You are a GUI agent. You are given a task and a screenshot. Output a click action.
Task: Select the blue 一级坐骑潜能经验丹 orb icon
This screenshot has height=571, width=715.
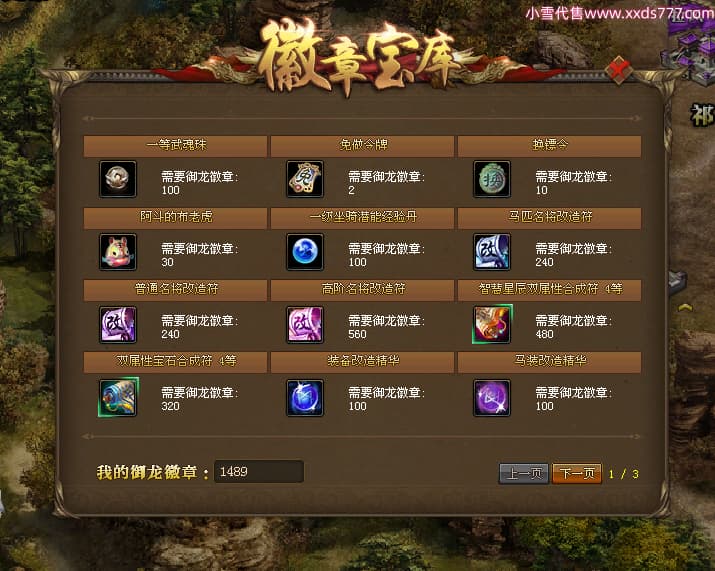click(x=305, y=252)
